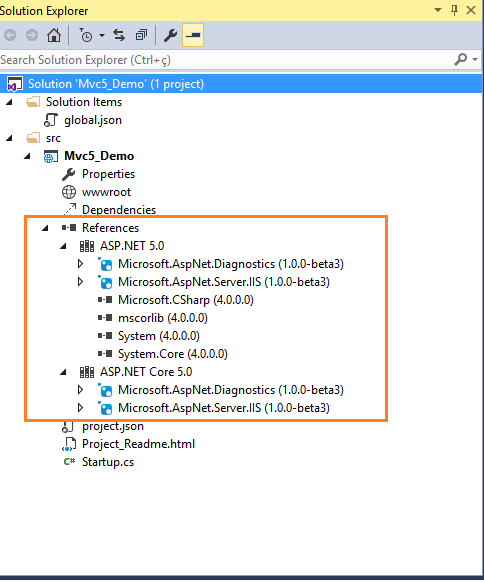
Task: Click the Forward navigation arrow in toolbar
Action: (x=32, y=35)
